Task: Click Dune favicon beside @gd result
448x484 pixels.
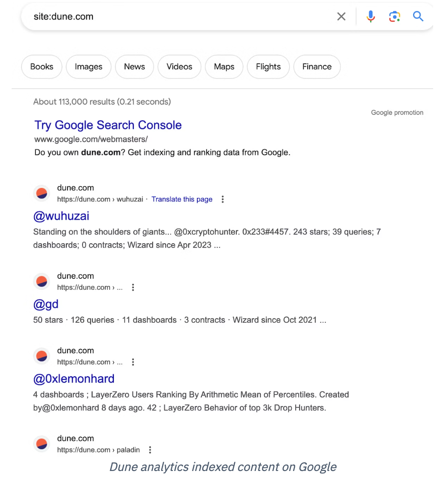Action: (42, 281)
